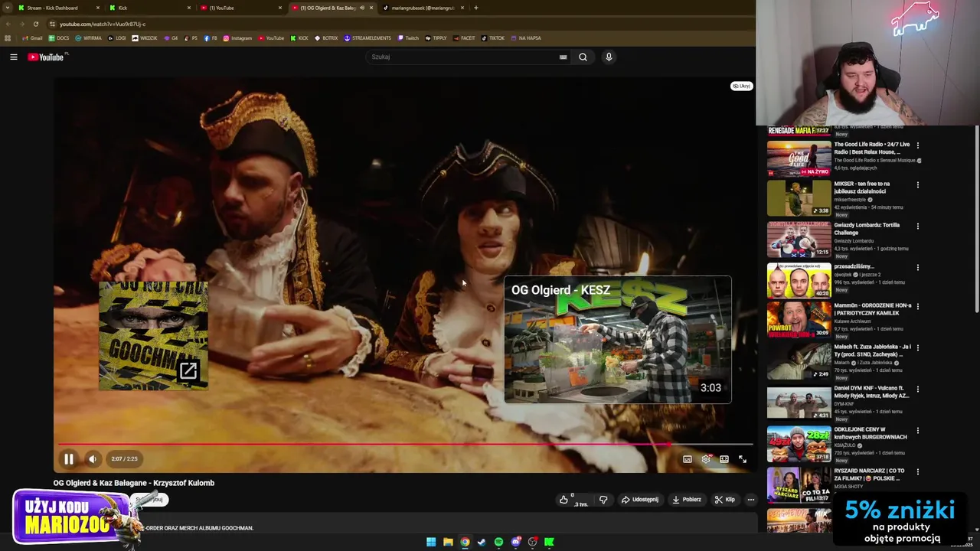Screen dimensions: 980x551
Task: Start voice search with microphone
Action: click(609, 57)
